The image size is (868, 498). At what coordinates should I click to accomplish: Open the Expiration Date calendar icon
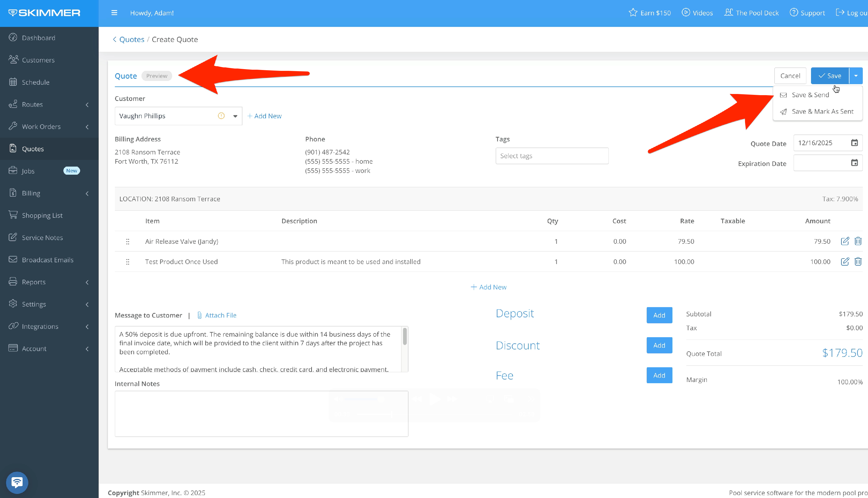click(854, 163)
